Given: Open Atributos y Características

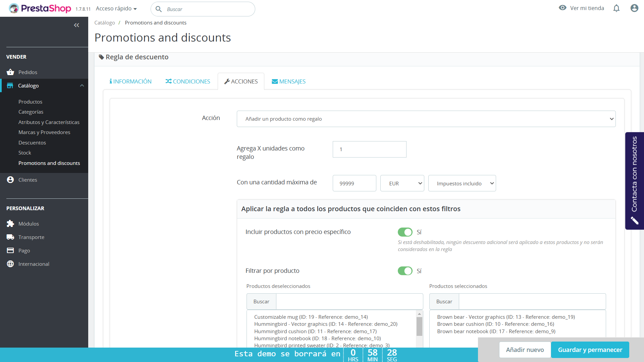Looking at the screenshot, I should coord(49,122).
